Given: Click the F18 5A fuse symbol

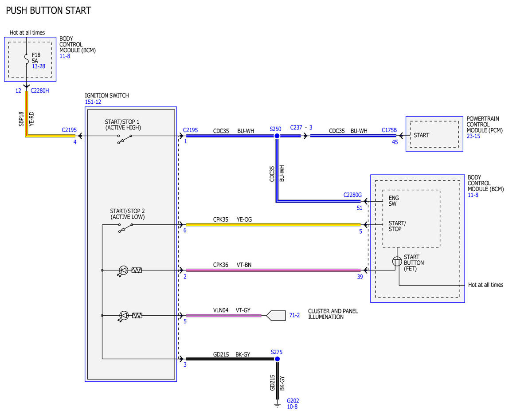Looking at the screenshot, I should 26,58.
